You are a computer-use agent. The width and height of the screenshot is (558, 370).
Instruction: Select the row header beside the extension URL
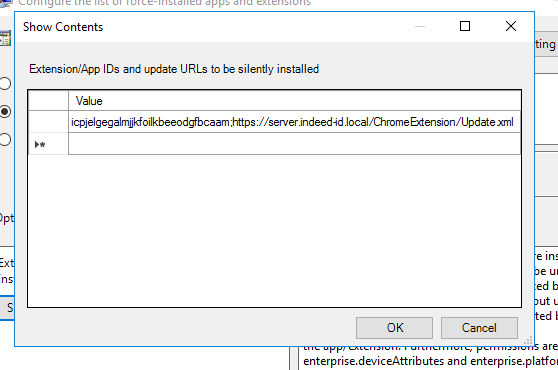coord(48,122)
